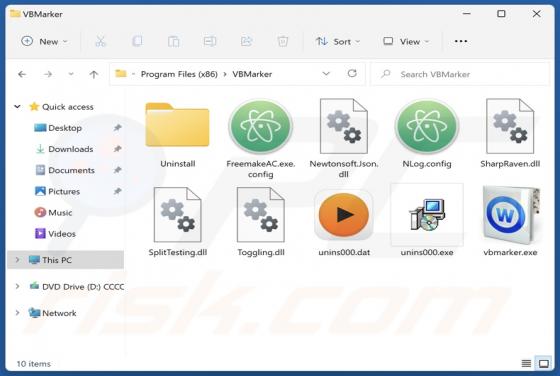Open the View dropdown

pos(406,41)
